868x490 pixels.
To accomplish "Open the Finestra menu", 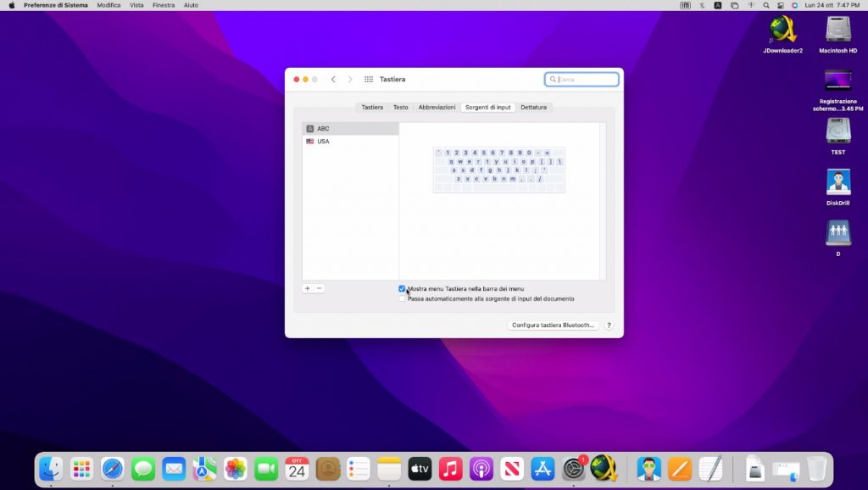I will tap(164, 5).
